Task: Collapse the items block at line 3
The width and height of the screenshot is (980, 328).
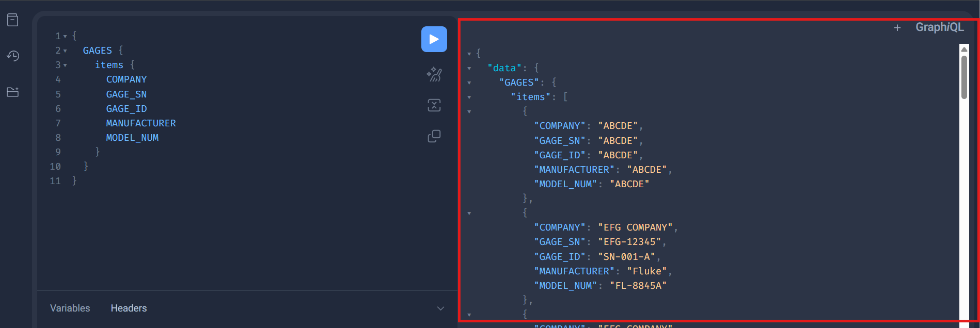Action: pyautogui.click(x=65, y=65)
